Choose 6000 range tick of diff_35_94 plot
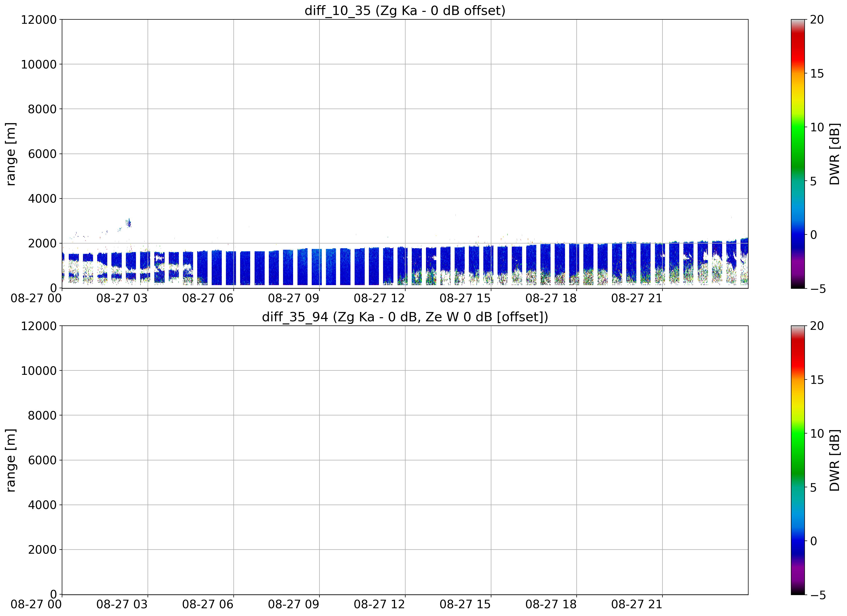Viewport: 847px width, 616px height. pyautogui.click(x=42, y=460)
